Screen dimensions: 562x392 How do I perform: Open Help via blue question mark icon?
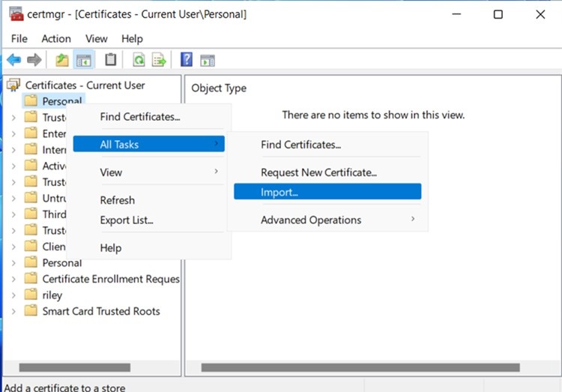point(187,59)
